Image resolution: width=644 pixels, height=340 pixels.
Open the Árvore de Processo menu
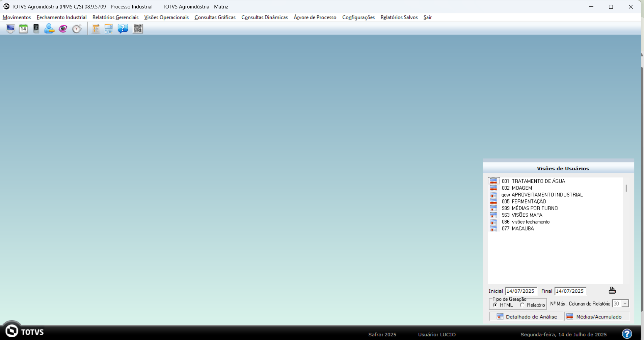click(x=315, y=17)
